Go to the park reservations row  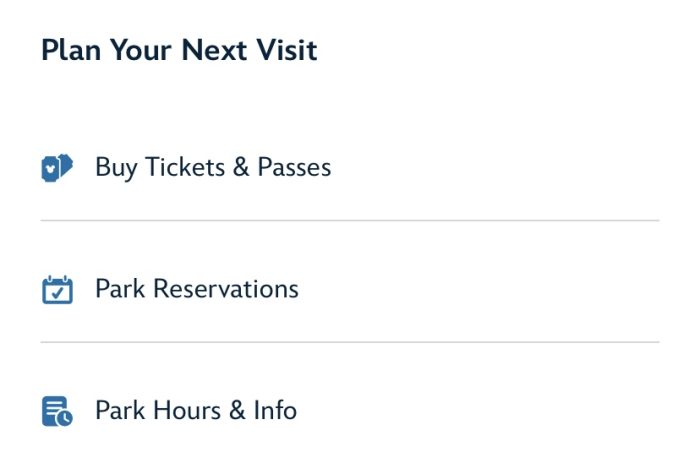coord(350,289)
